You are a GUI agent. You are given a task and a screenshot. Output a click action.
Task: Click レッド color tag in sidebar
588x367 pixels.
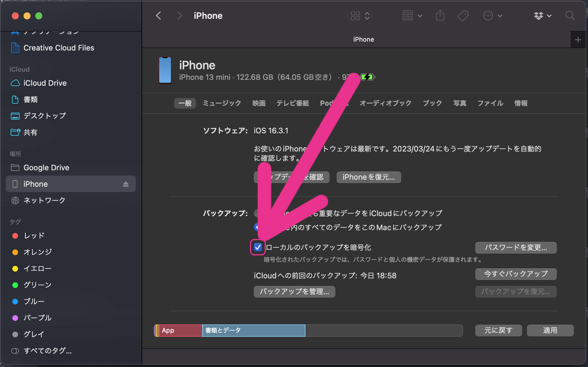(34, 235)
